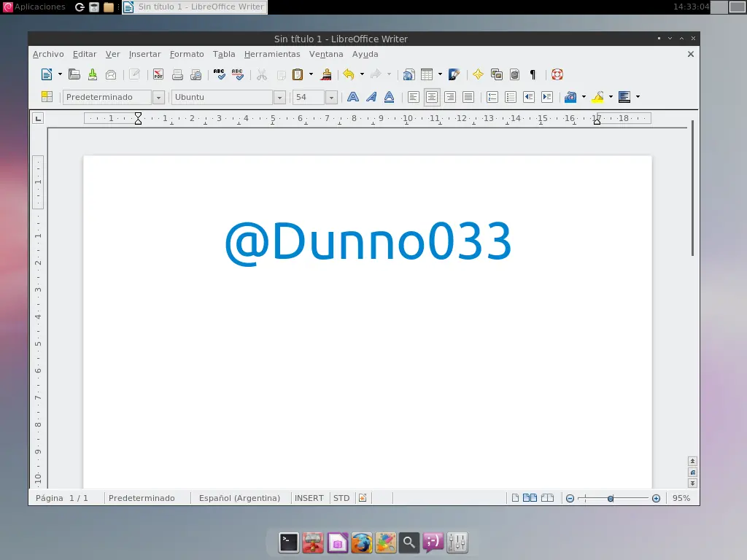
Task: Open the Paste options dropdown arrow
Action: (x=311, y=74)
